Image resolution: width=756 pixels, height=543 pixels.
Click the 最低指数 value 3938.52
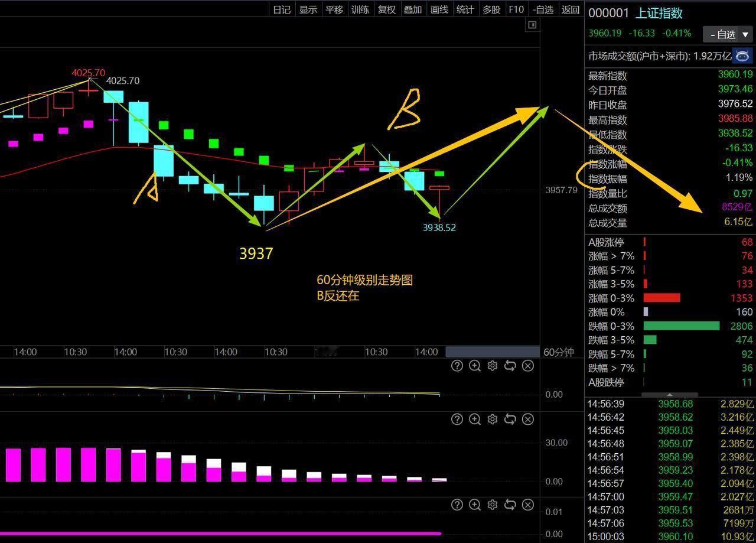[x=735, y=134]
